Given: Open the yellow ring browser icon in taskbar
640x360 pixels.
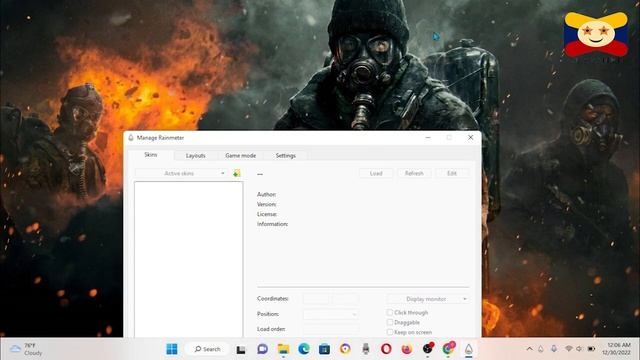Looking at the screenshot, I should coord(345,349).
